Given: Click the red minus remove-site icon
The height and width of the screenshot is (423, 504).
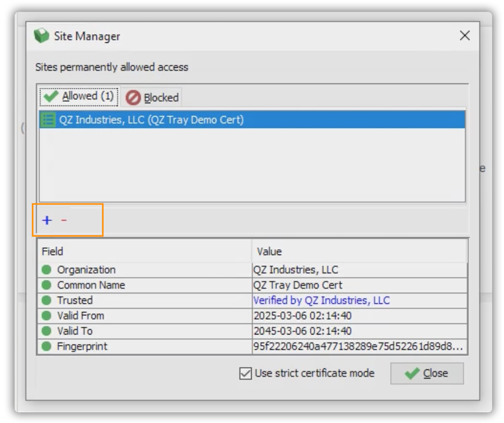Looking at the screenshot, I should (x=64, y=220).
